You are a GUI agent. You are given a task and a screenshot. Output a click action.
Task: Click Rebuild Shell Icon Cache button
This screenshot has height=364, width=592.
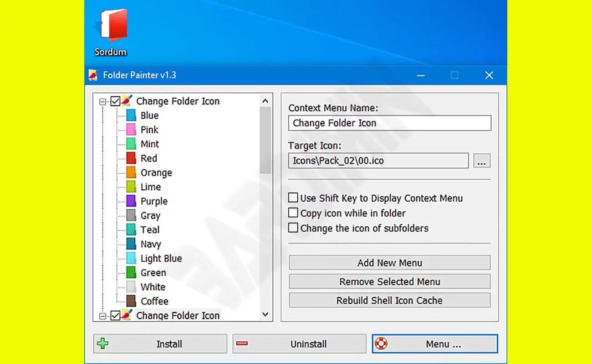389,300
